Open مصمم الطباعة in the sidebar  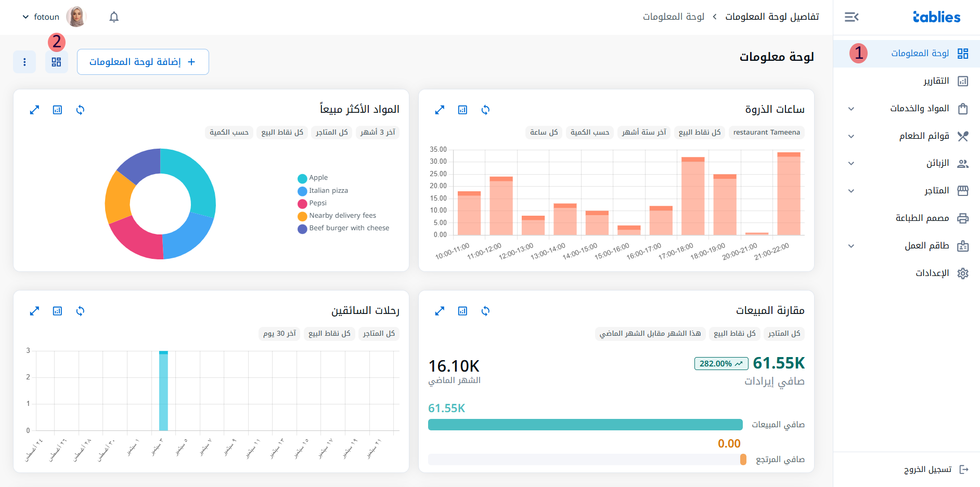click(906, 218)
